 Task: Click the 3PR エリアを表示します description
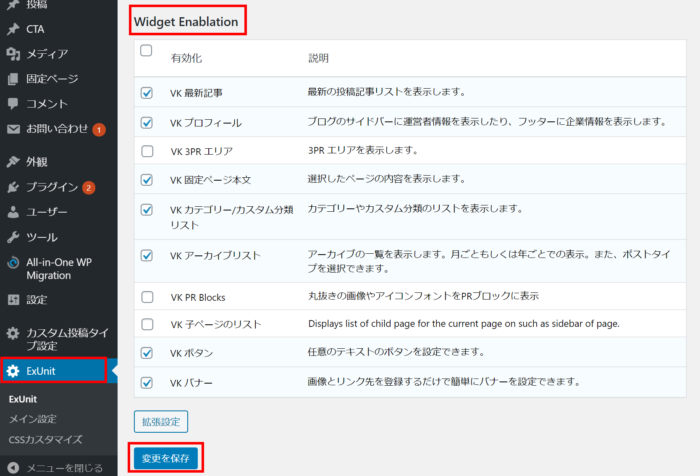363,150
